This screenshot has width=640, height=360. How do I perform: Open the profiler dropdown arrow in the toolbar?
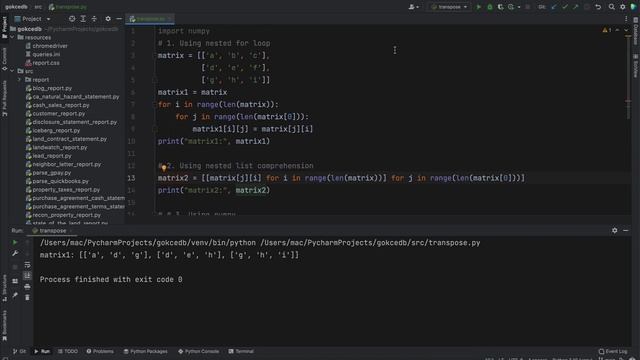pos(519,7)
